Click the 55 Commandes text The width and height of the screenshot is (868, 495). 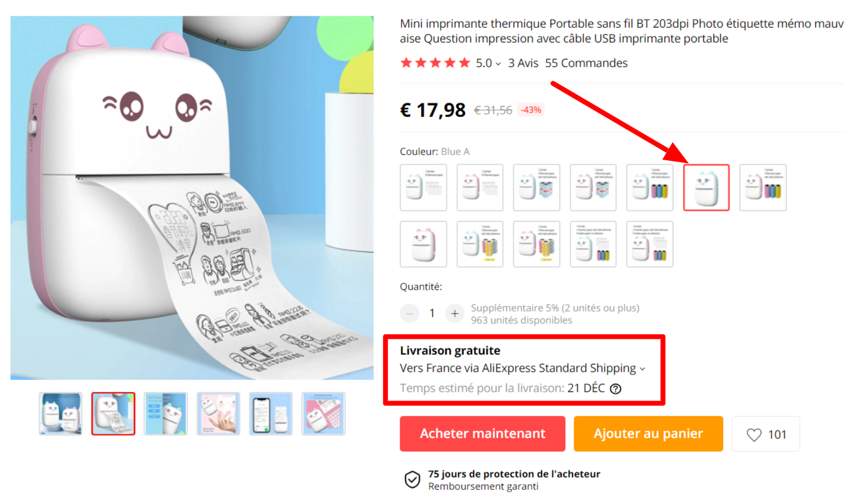pyautogui.click(x=587, y=63)
